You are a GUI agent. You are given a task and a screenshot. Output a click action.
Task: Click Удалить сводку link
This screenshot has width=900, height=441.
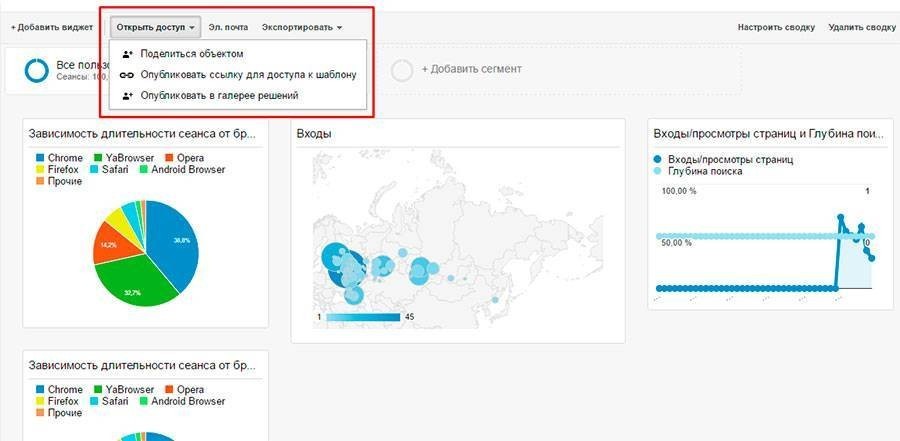[862, 27]
